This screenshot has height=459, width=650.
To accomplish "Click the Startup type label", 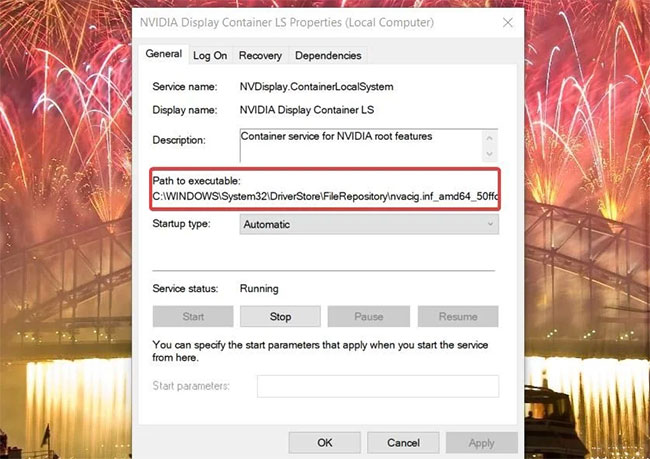I will click(181, 224).
